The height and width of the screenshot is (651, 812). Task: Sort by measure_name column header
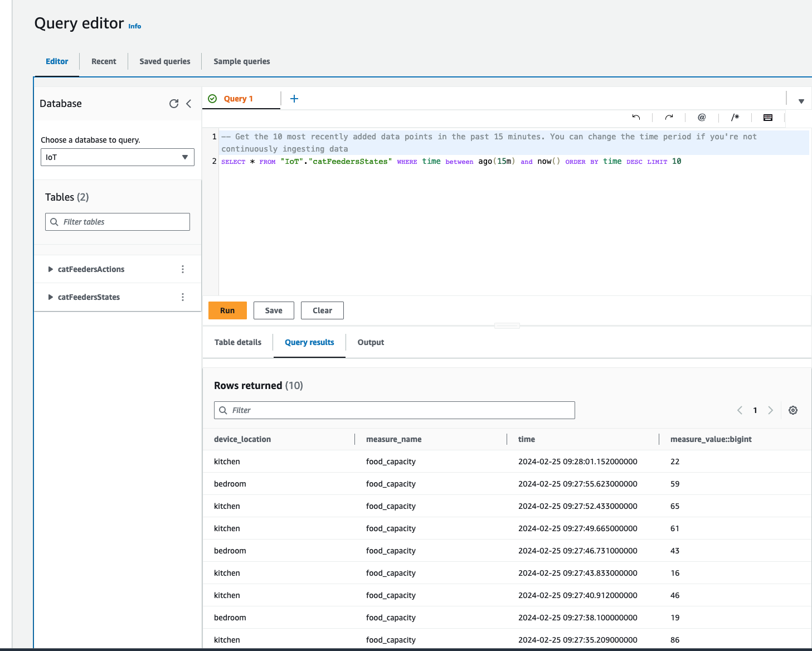click(394, 439)
